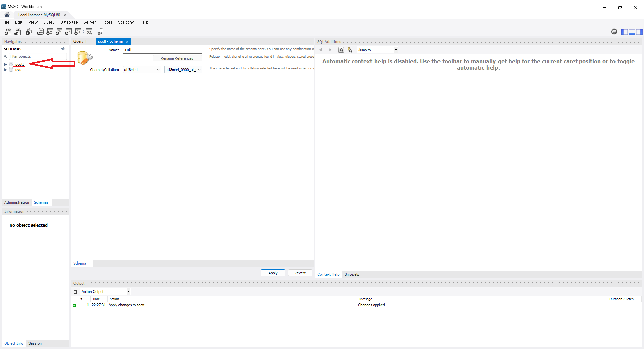Click the scott database icon in the schema tree
This screenshot has width=644, height=349.
pyautogui.click(x=11, y=64)
